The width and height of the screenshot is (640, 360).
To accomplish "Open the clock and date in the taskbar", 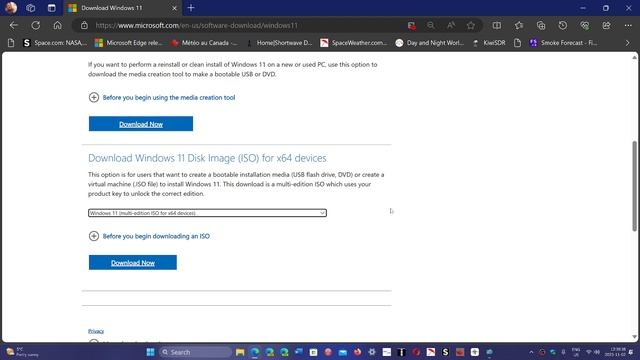I will point(616,352).
